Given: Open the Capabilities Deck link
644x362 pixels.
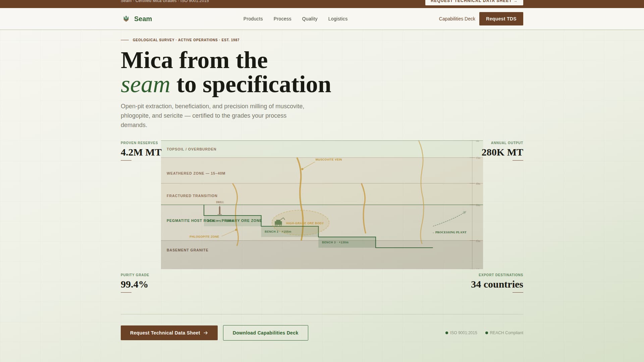Looking at the screenshot, I should tap(457, 19).
